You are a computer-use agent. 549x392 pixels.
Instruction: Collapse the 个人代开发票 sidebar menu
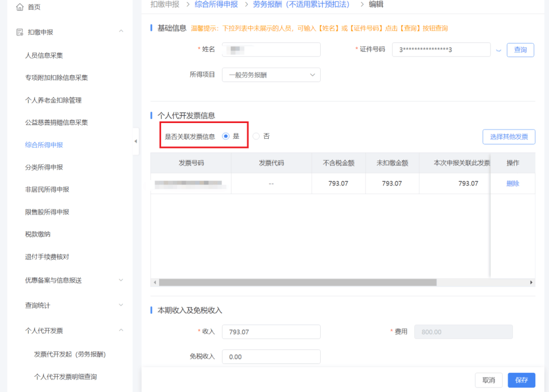coord(121,330)
